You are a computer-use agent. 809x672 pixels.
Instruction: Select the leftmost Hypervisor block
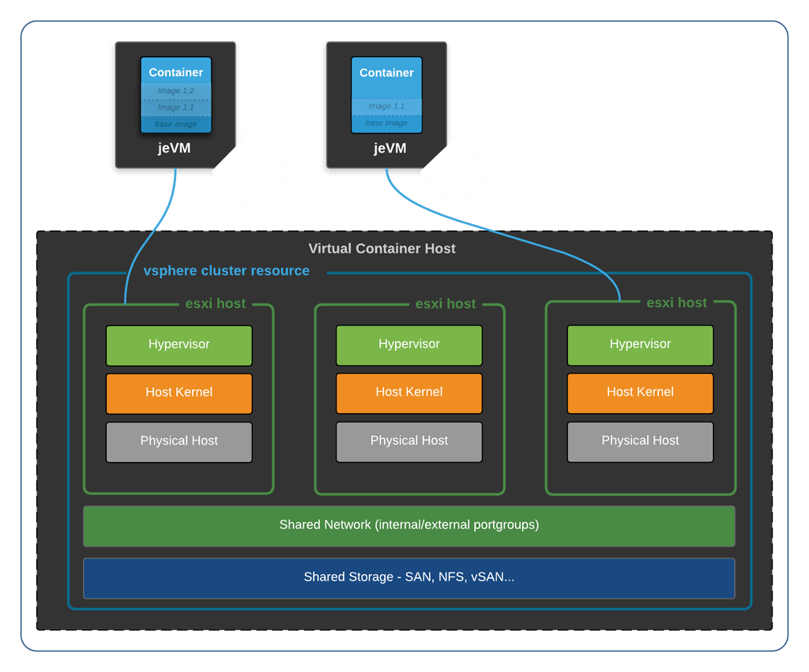click(x=179, y=344)
